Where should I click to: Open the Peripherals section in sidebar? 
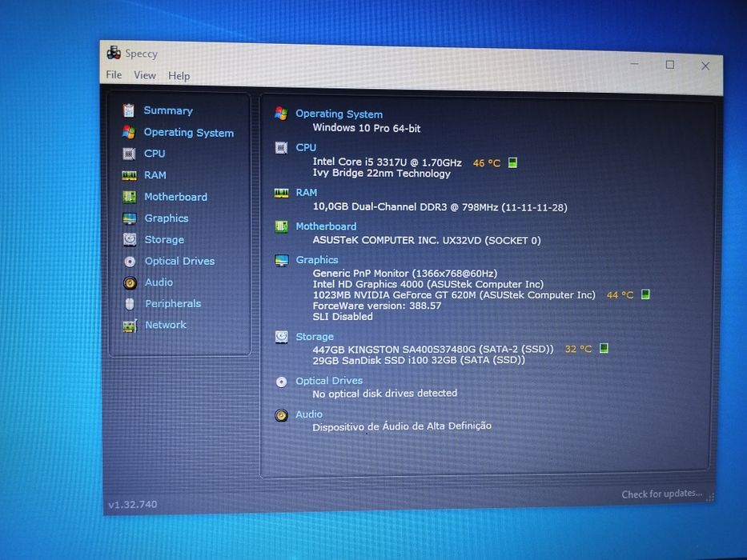pyautogui.click(x=173, y=303)
